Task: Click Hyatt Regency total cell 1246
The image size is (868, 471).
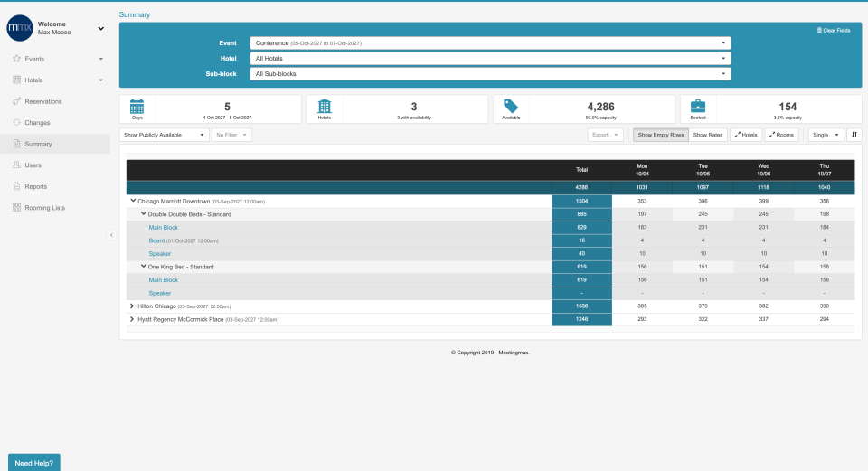Action: pos(581,319)
